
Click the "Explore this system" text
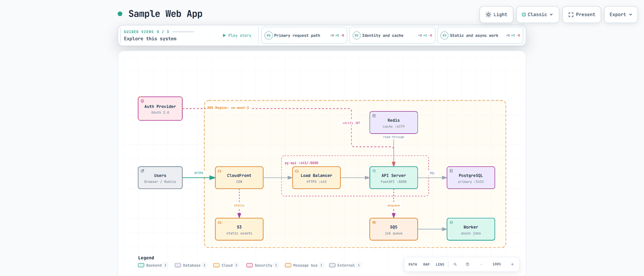pos(150,39)
